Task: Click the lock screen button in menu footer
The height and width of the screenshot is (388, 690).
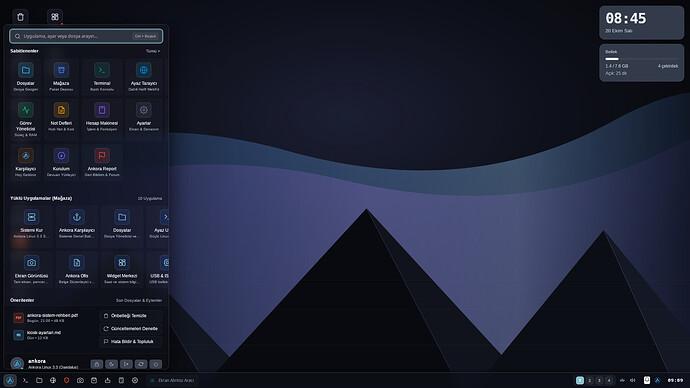Action: (x=97, y=364)
